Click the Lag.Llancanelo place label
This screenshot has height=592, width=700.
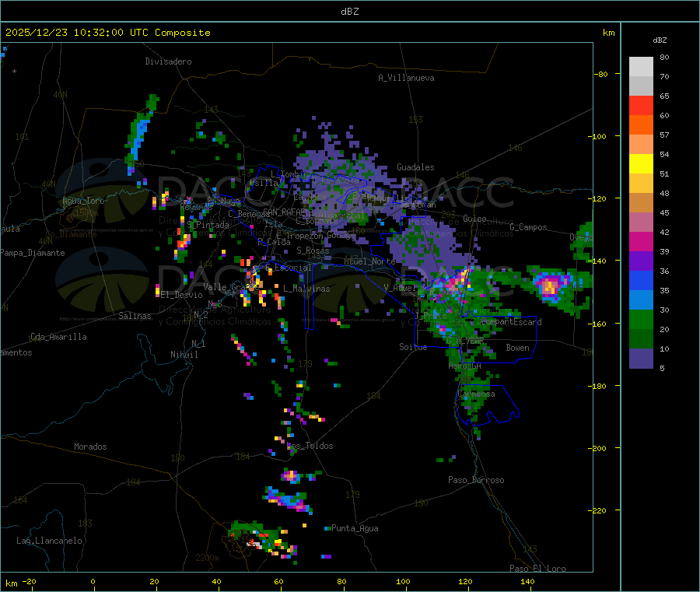[49, 541]
